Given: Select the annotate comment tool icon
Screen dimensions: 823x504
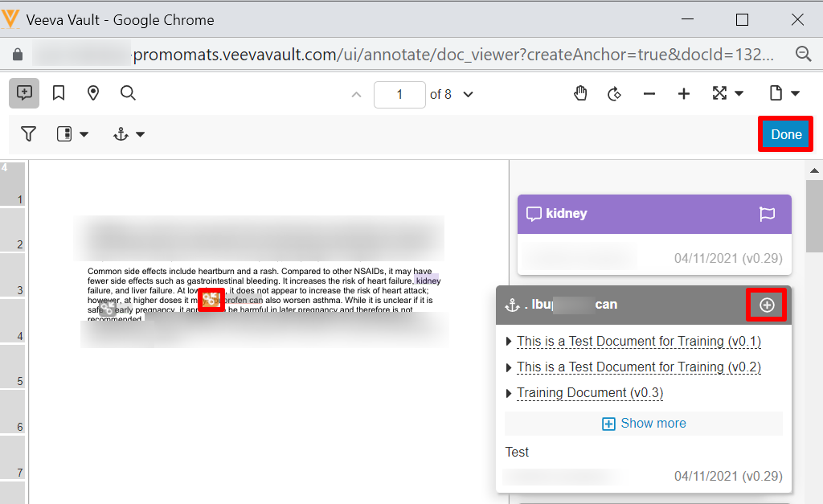Looking at the screenshot, I should [24, 93].
